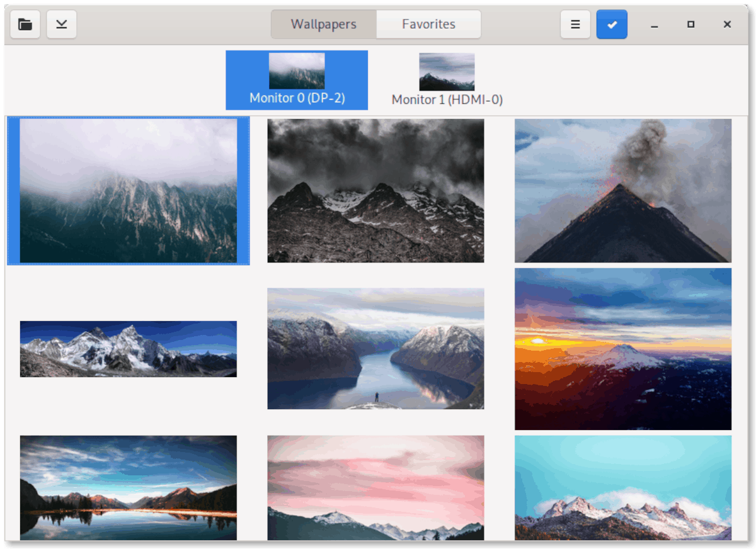Pick the turquoise sky snowy ridge wallpaper
The width and height of the screenshot is (756, 549).
tap(623, 488)
